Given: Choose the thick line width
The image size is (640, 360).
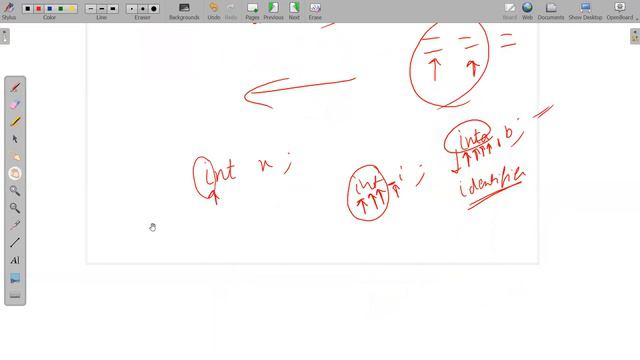Looking at the screenshot, I should pyautogui.click(x=113, y=9).
